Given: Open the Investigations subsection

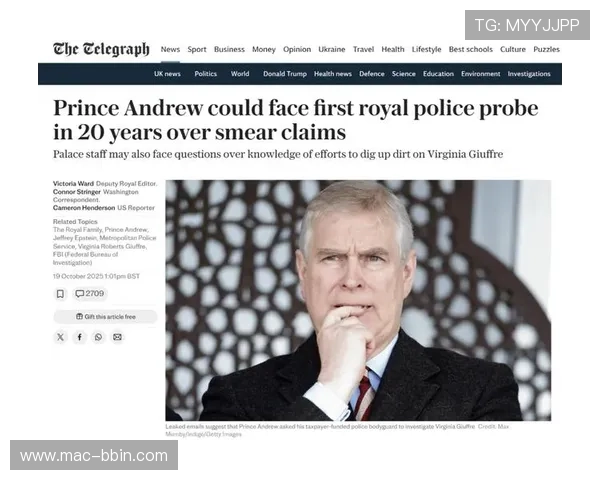Looking at the screenshot, I should 529,74.
